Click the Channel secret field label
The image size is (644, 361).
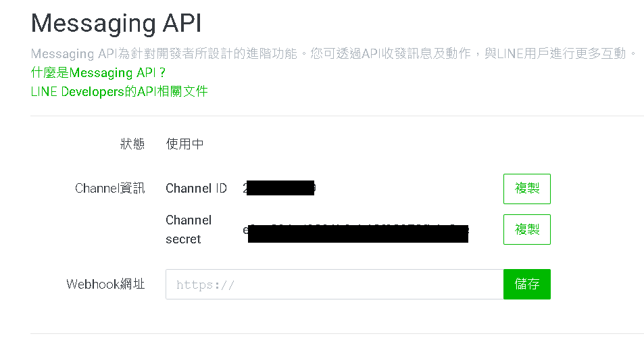[x=189, y=229]
